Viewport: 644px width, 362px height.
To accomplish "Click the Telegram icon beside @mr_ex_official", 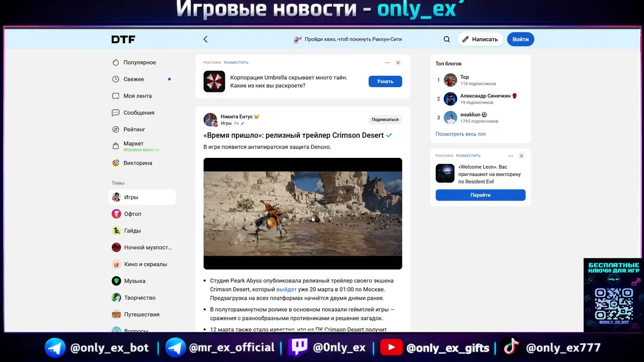I will click(x=176, y=347).
